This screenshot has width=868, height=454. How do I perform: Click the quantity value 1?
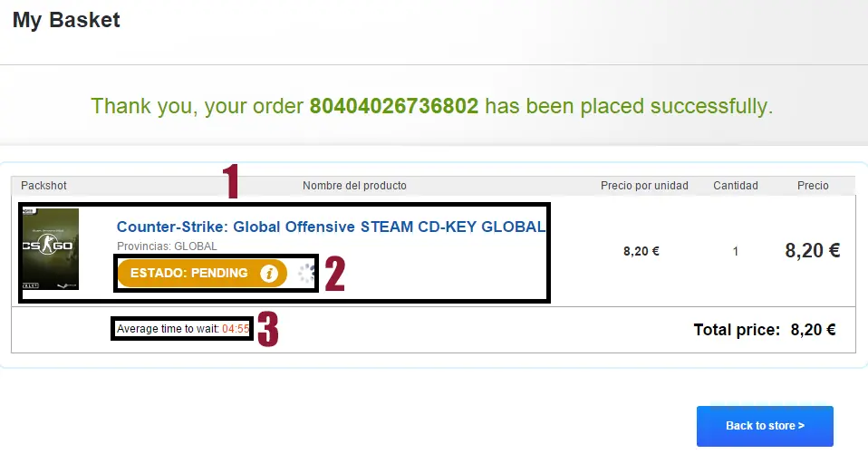735,251
